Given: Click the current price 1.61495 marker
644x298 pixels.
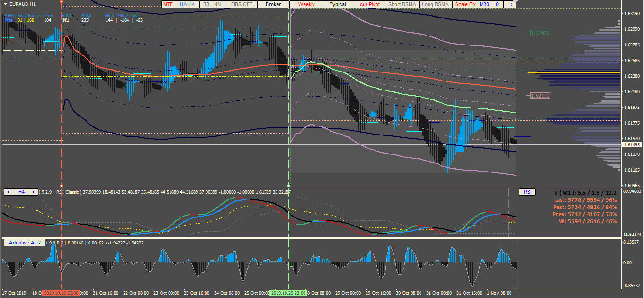Looking at the screenshot, I should click(x=632, y=145).
